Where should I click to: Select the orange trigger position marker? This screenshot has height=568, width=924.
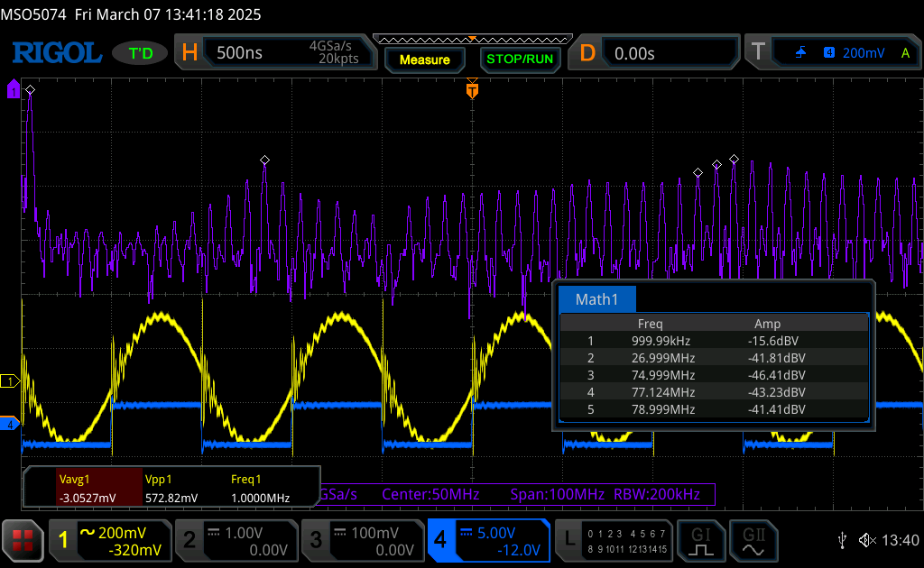[471, 90]
